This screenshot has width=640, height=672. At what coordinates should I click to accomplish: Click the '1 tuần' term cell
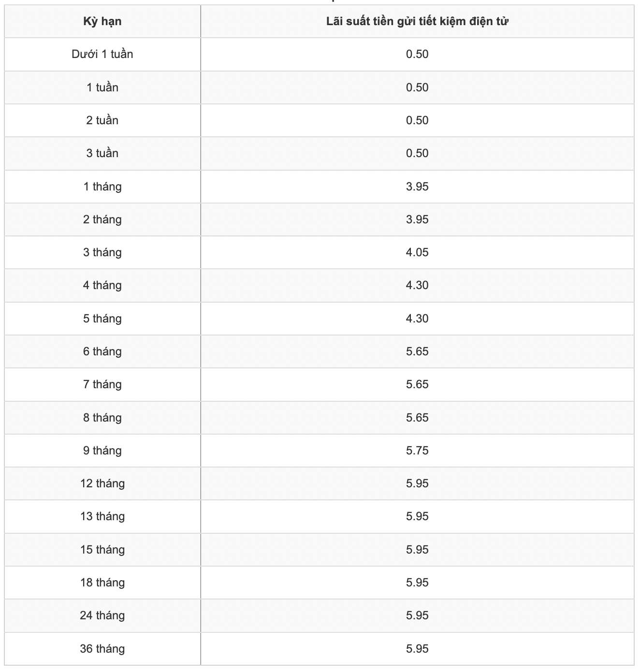coord(102,88)
